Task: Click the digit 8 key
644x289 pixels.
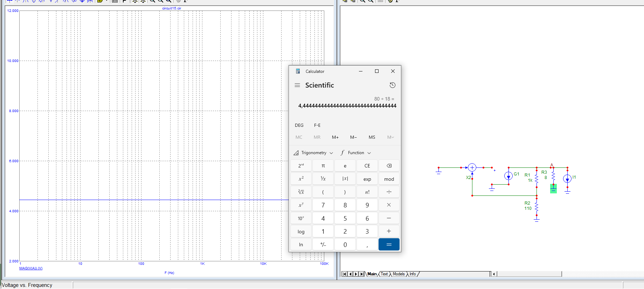Action: point(345,205)
